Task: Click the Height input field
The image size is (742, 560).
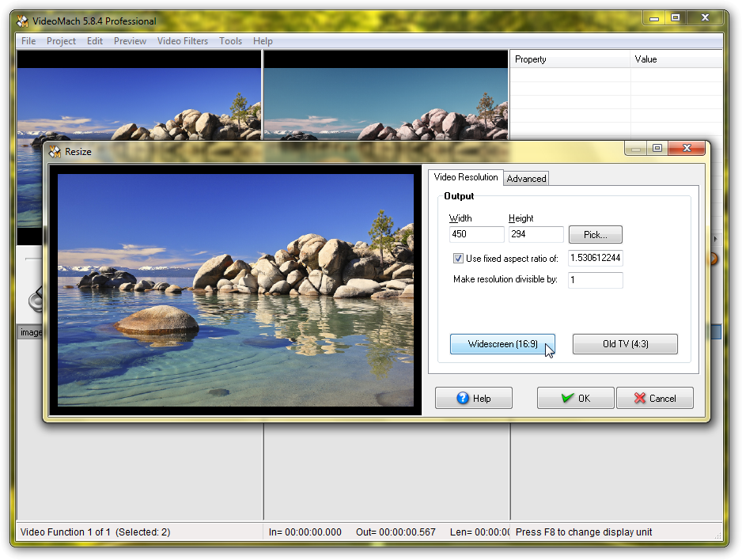Action: [536, 234]
